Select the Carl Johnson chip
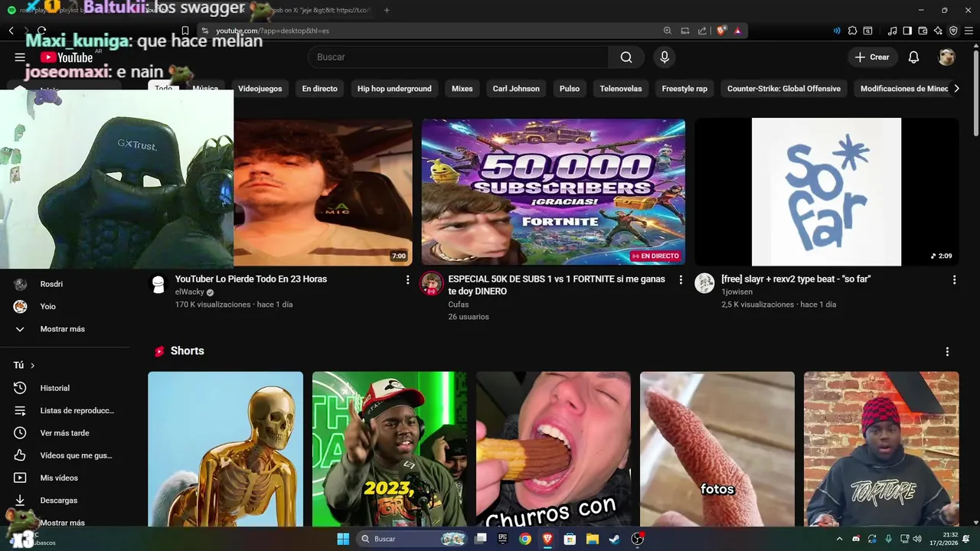980x551 pixels. pyautogui.click(x=516, y=89)
